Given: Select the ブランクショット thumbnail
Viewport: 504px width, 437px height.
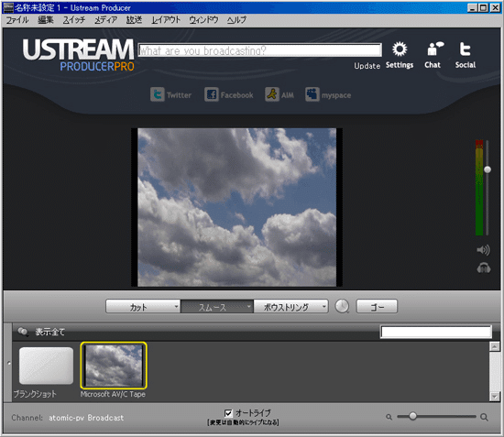Looking at the screenshot, I should pos(47,366).
